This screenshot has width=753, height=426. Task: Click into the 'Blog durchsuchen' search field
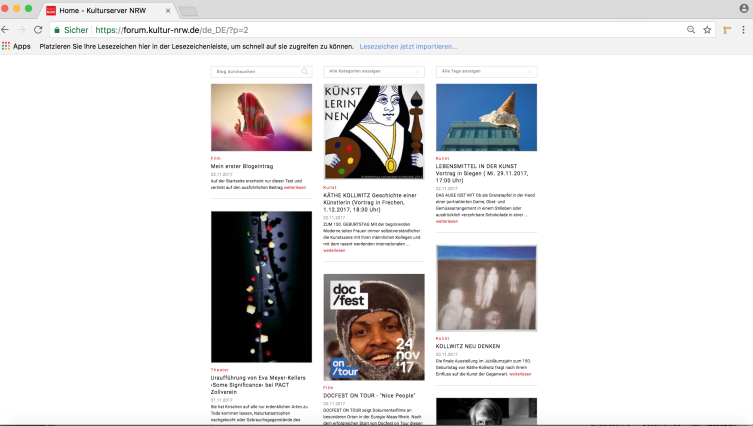255,72
